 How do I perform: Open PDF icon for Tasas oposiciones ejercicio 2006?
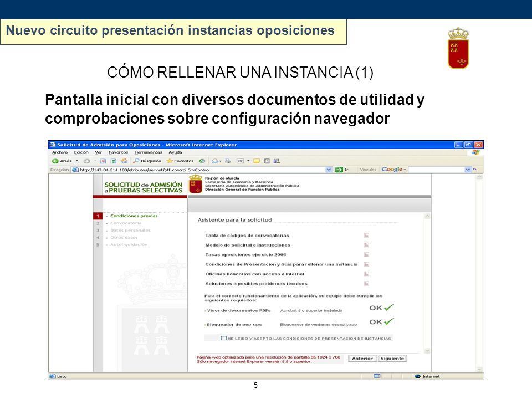tap(366, 254)
